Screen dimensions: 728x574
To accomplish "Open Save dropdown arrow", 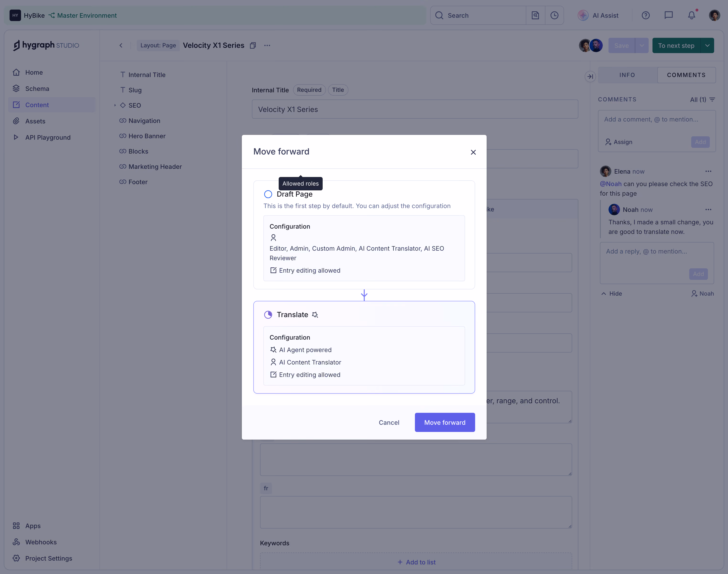I will coord(642,45).
